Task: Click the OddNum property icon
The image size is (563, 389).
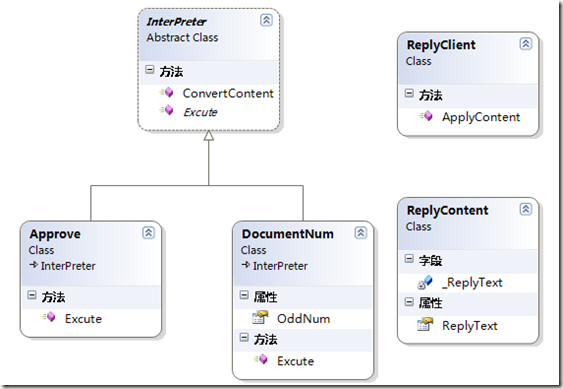Action: 260,318
